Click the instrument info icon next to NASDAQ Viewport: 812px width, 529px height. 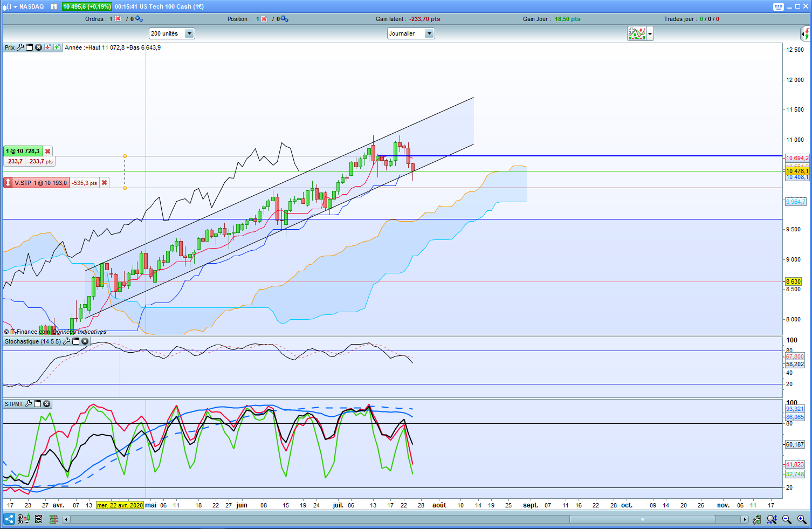point(54,6)
